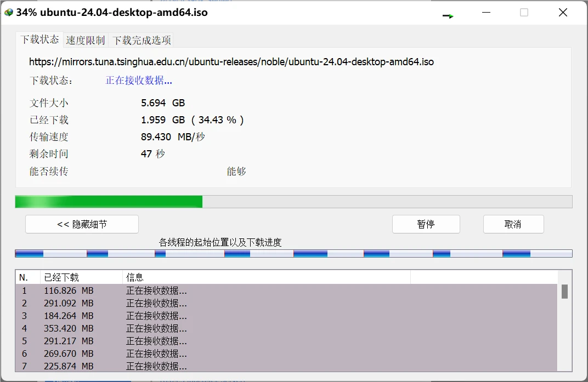Open the 下载完成选项 tab
This screenshot has width=588, height=382.
[x=142, y=40]
